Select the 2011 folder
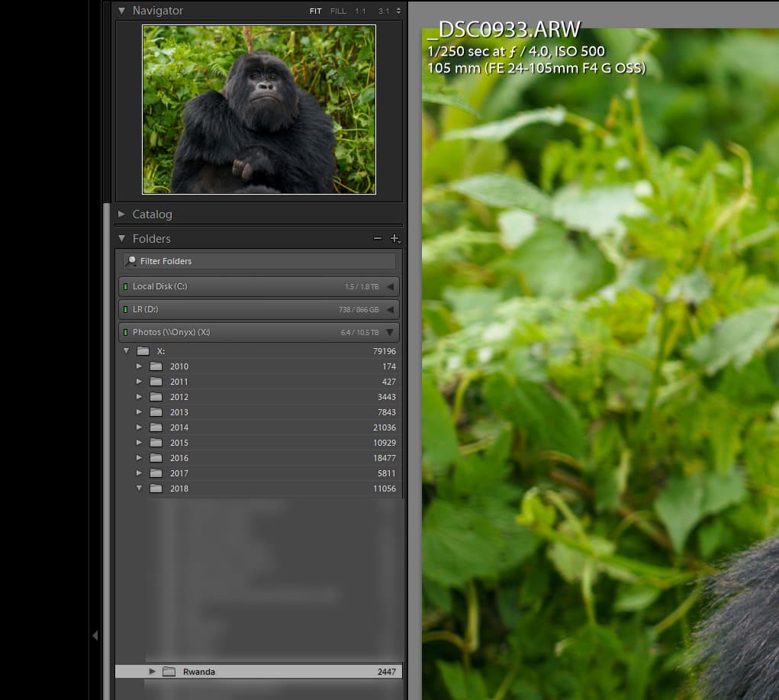The width and height of the screenshot is (779, 700). 259,382
